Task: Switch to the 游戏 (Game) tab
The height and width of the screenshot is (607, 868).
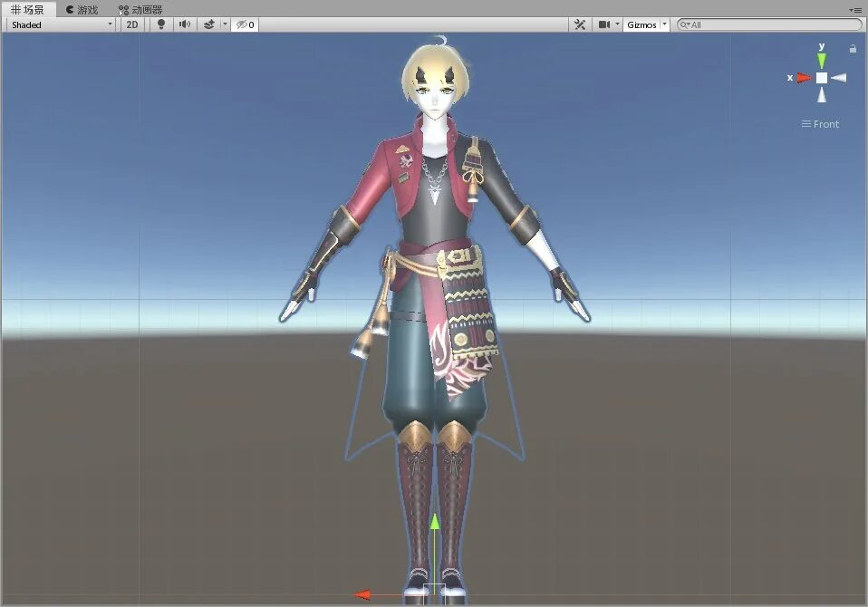Action: click(82, 9)
